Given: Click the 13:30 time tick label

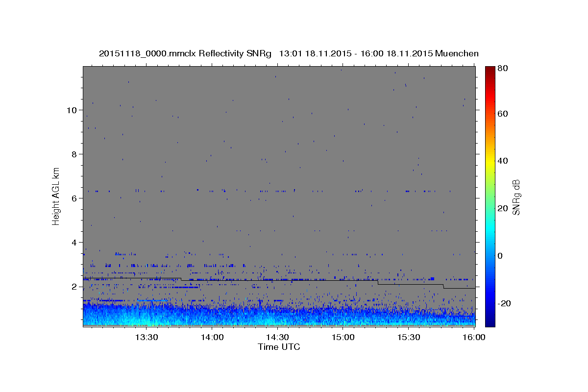Looking at the screenshot, I should click(146, 337).
